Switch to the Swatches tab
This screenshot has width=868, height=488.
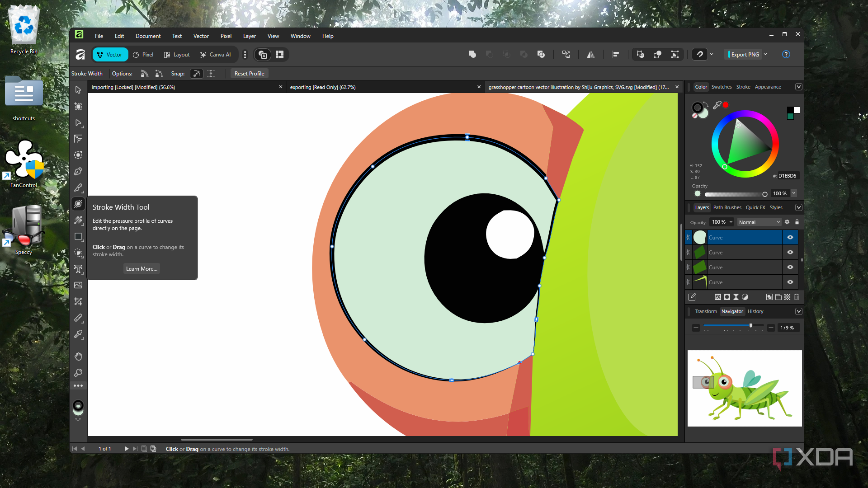coord(722,87)
